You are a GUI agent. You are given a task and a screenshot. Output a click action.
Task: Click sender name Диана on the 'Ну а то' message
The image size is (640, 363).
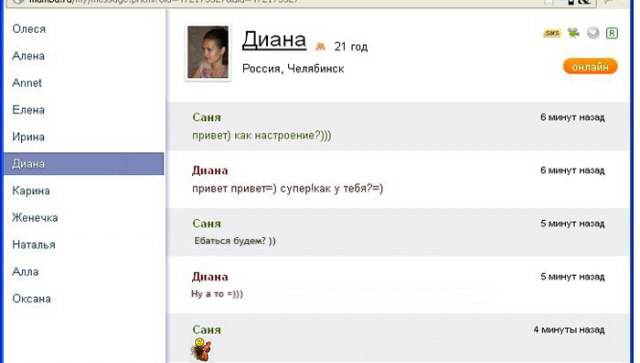pyautogui.click(x=210, y=277)
